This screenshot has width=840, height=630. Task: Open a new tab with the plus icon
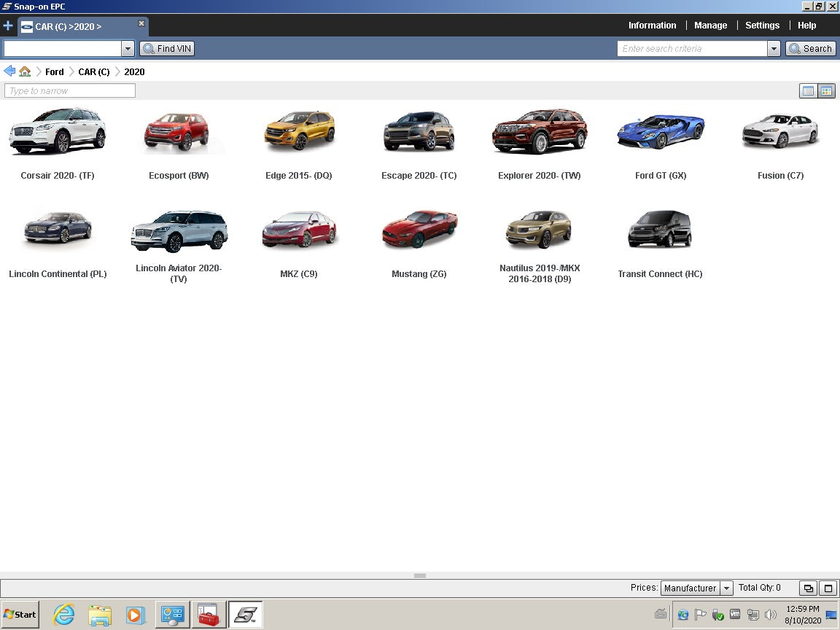(8, 26)
